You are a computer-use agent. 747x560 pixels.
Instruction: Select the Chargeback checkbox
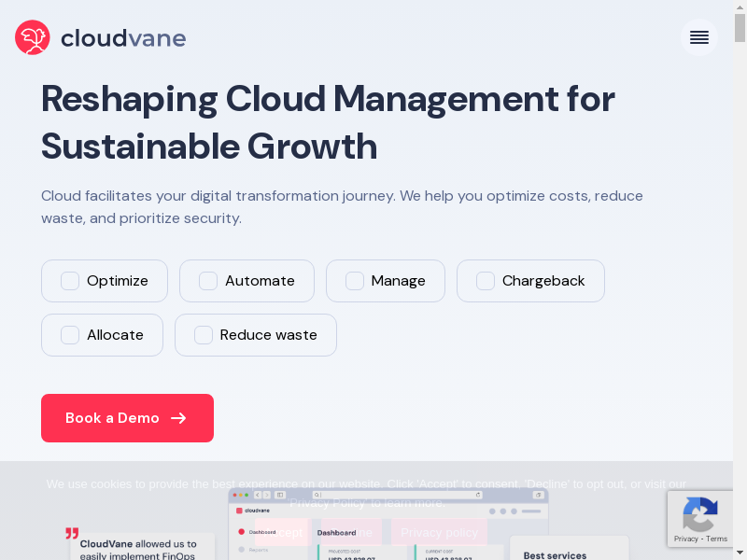click(x=486, y=281)
